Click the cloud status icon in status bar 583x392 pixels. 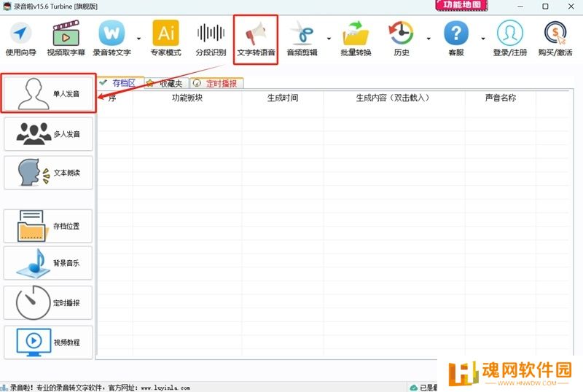(413, 388)
